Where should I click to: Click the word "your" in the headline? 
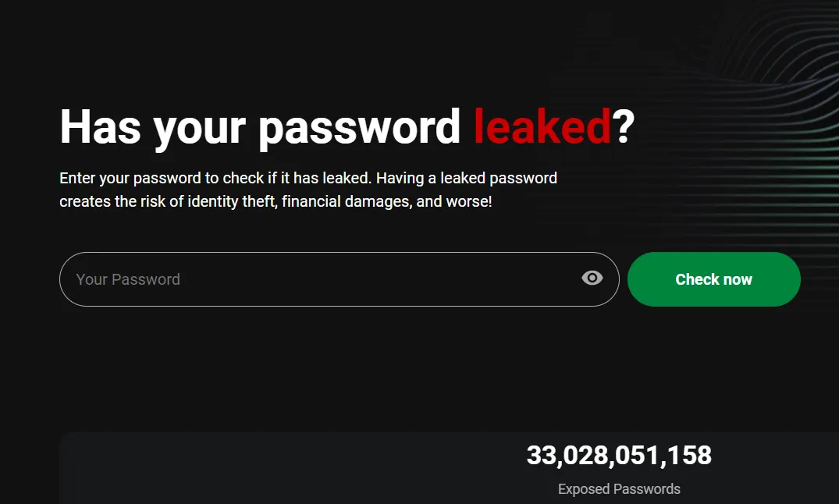(x=199, y=130)
